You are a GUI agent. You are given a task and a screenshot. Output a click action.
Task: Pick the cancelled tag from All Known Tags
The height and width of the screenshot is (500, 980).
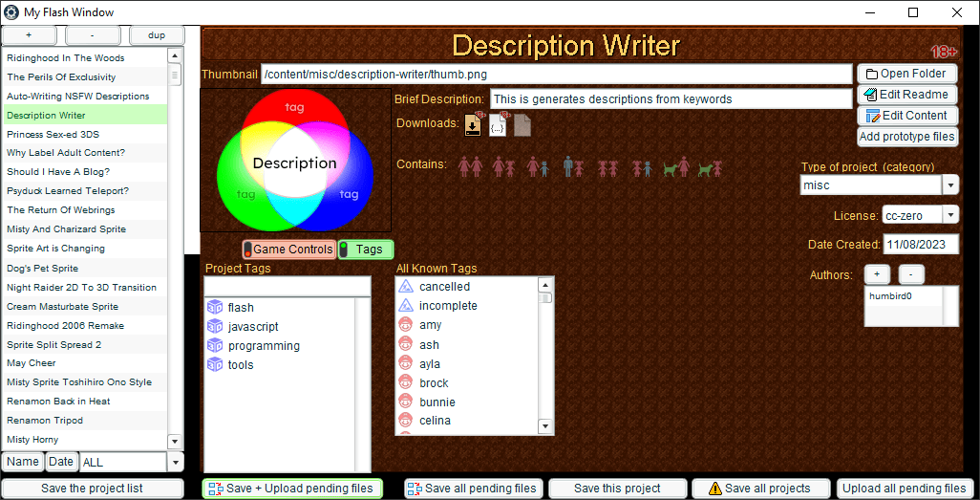pyautogui.click(x=467, y=287)
